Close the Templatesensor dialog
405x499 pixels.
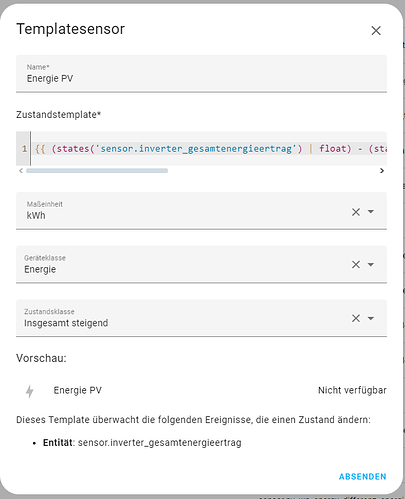pyautogui.click(x=376, y=31)
